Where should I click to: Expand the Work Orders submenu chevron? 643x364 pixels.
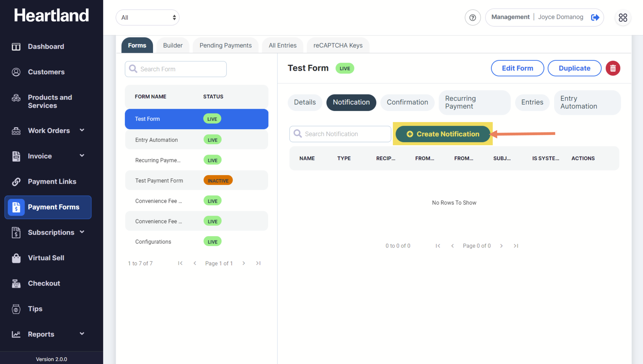coord(82,130)
